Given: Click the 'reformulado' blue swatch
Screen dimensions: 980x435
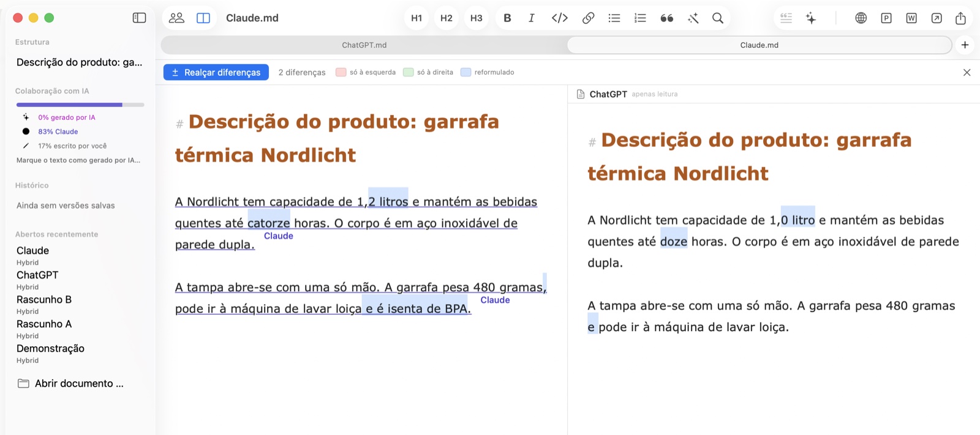Looking at the screenshot, I should tap(466, 72).
